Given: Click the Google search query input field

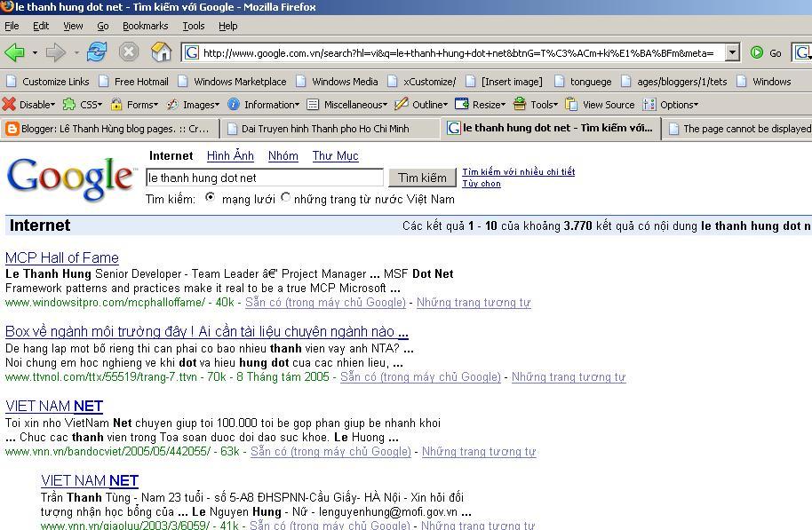Looking at the screenshot, I should [x=265, y=178].
